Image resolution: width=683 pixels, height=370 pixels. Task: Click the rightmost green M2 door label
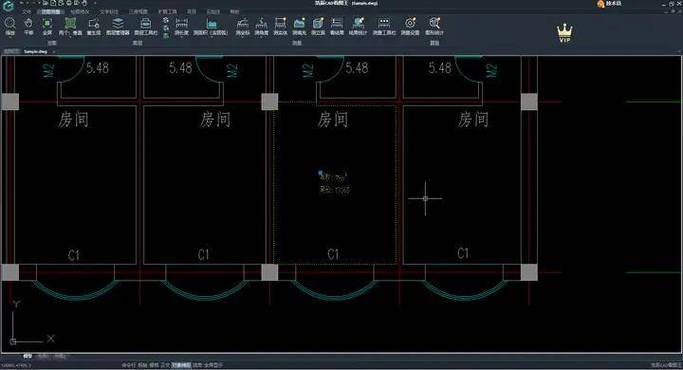pyautogui.click(x=491, y=71)
